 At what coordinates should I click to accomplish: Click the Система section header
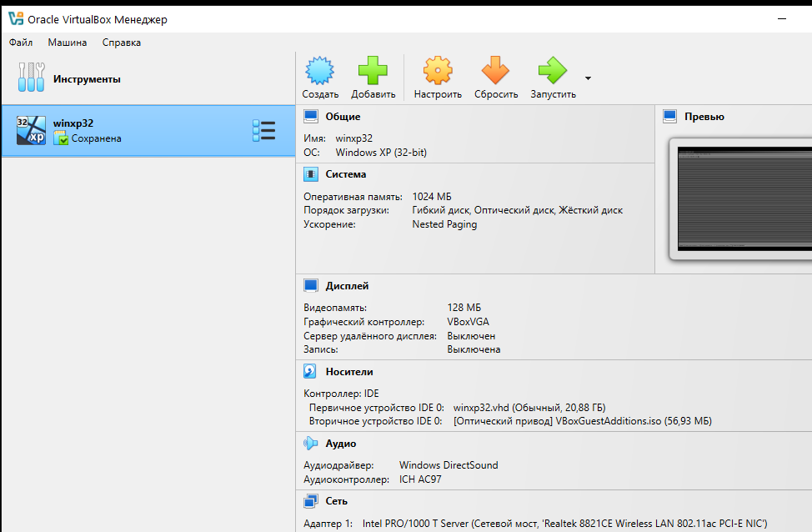coord(345,174)
